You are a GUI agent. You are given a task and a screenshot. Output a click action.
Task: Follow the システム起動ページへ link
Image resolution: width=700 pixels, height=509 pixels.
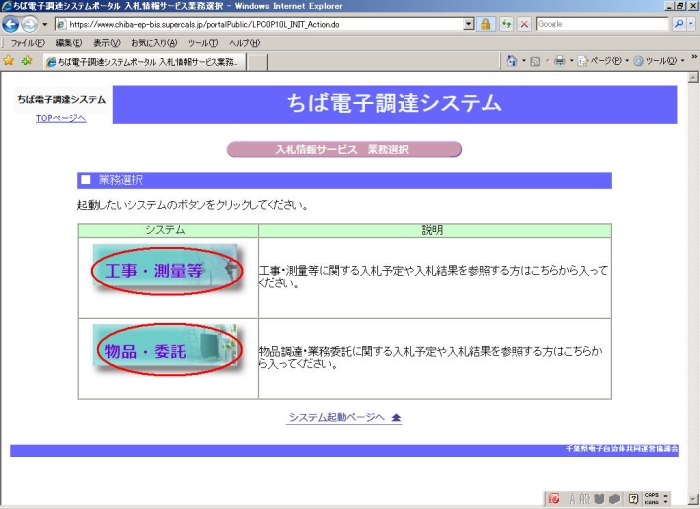[337, 417]
